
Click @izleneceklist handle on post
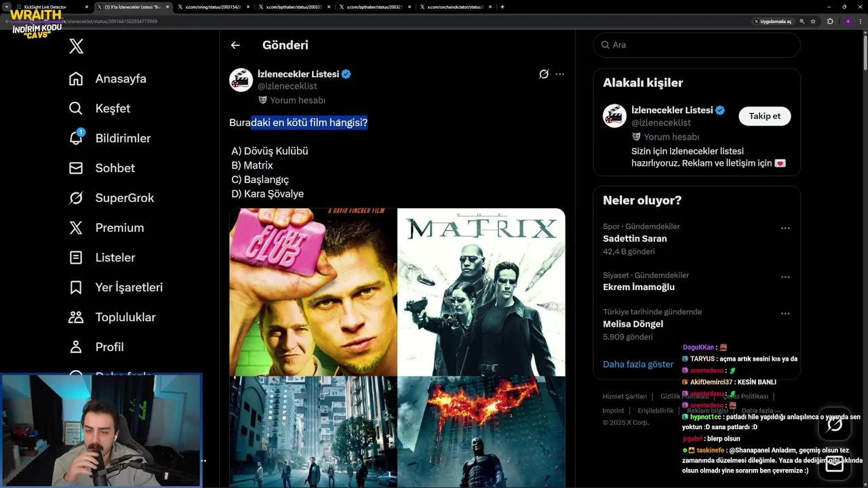288,86
